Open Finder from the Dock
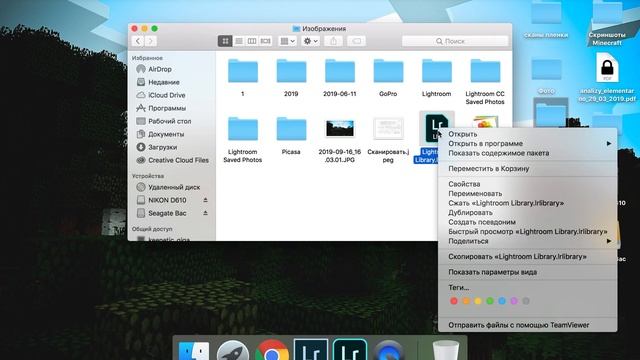640x360 pixels. point(194,351)
